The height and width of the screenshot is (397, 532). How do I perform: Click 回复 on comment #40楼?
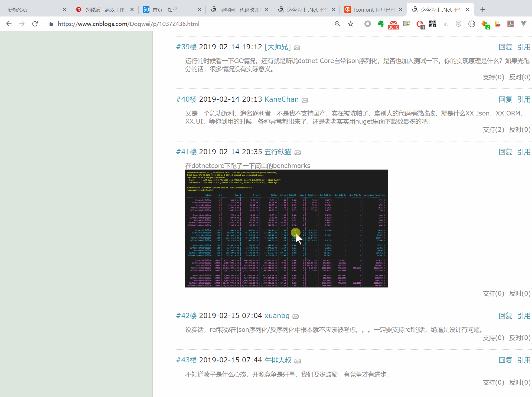pos(505,100)
